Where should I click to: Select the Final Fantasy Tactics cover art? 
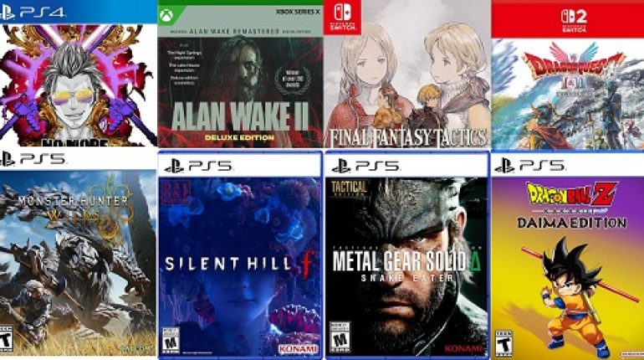(407, 74)
